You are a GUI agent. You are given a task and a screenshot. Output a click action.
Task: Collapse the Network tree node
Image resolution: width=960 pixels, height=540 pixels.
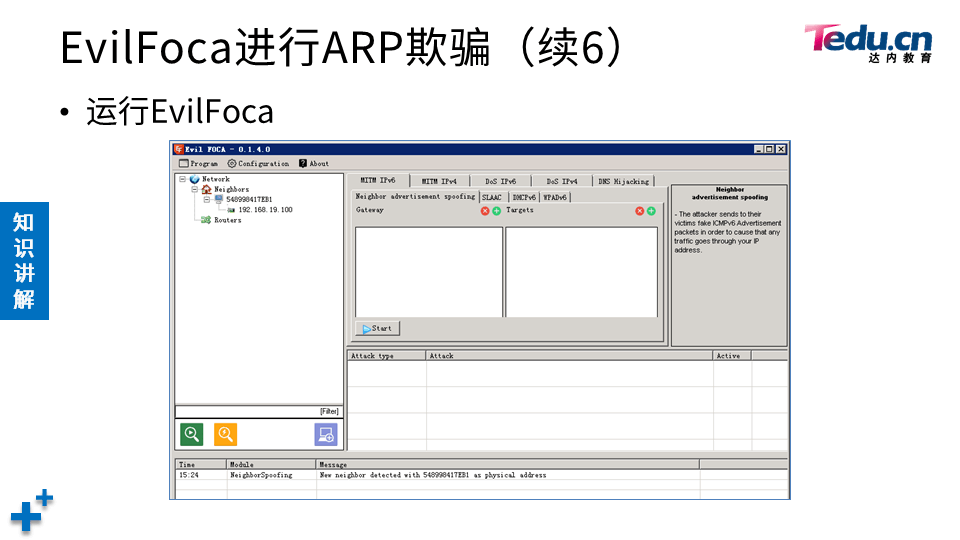[x=182, y=179]
